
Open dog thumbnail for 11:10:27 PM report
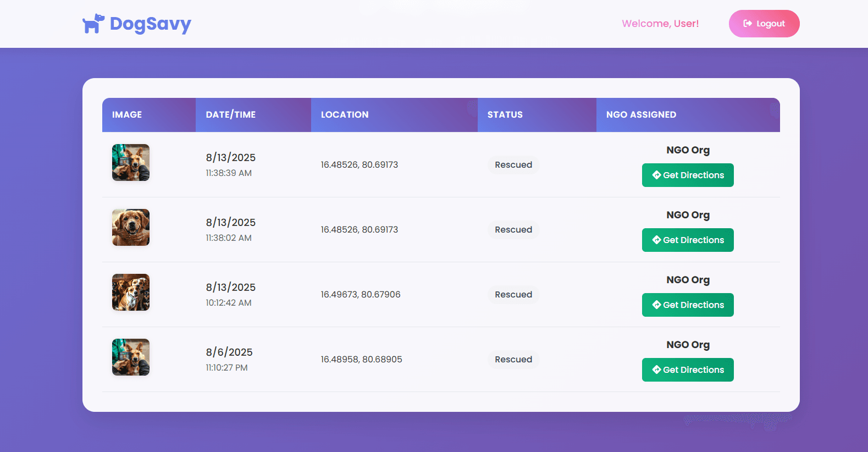click(131, 357)
